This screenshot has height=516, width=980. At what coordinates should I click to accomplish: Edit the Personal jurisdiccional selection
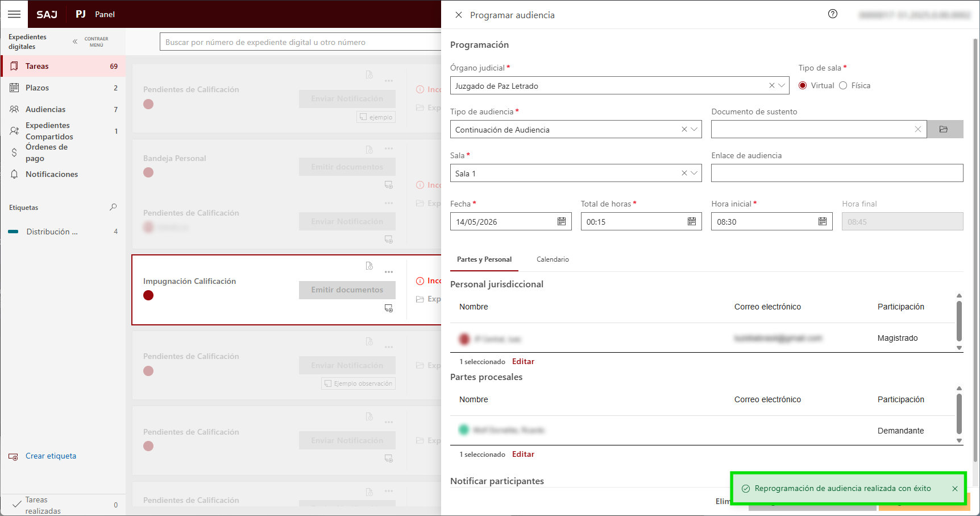pyautogui.click(x=523, y=361)
